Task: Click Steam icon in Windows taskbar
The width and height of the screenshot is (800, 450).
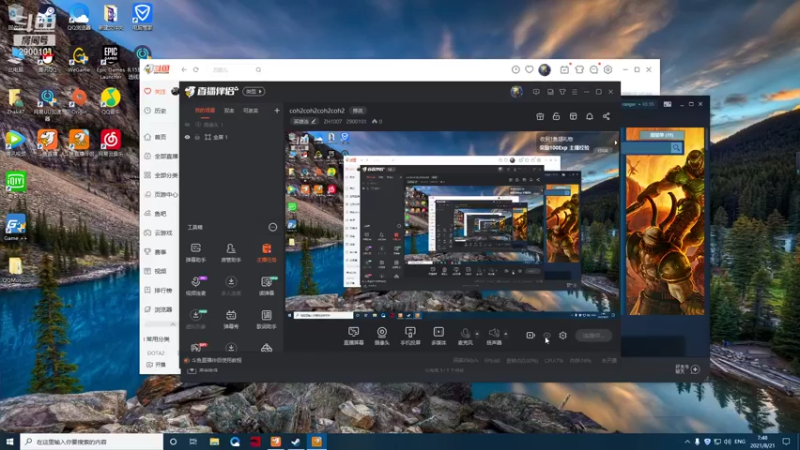Action: click(x=295, y=441)
